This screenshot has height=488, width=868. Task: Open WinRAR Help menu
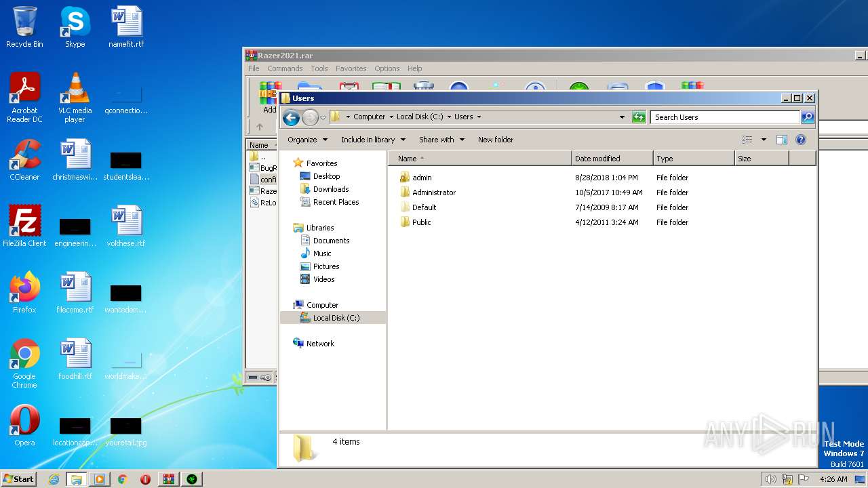tap(415, 68)
